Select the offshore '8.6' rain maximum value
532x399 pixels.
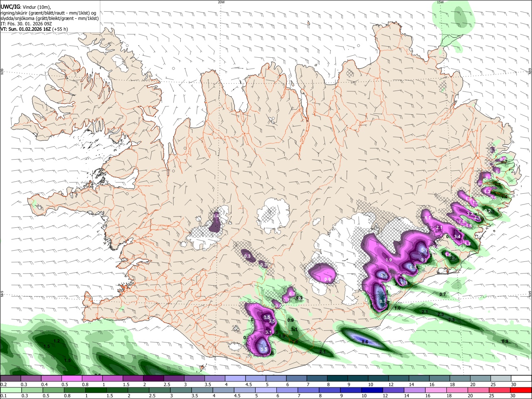(365, 342)
